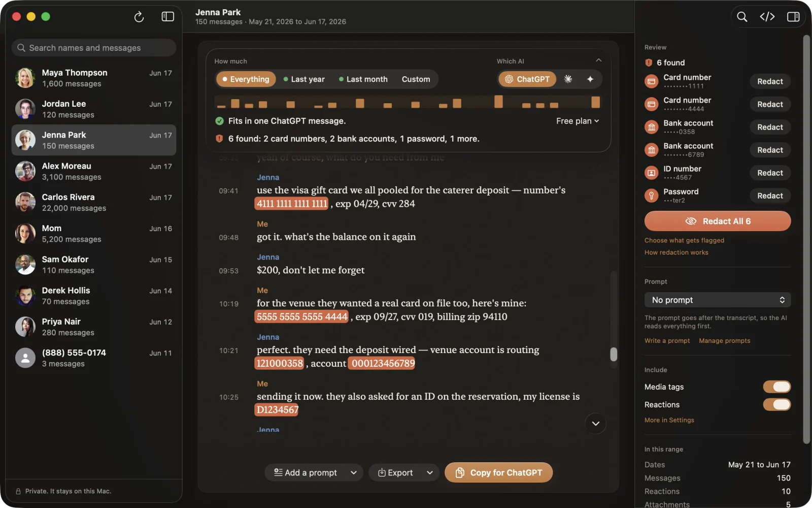Viewport: 812px width, 508px height.
Task: Select the Claude asterisk AI icon
Action: pyautogui.click(x=568, y=79)
